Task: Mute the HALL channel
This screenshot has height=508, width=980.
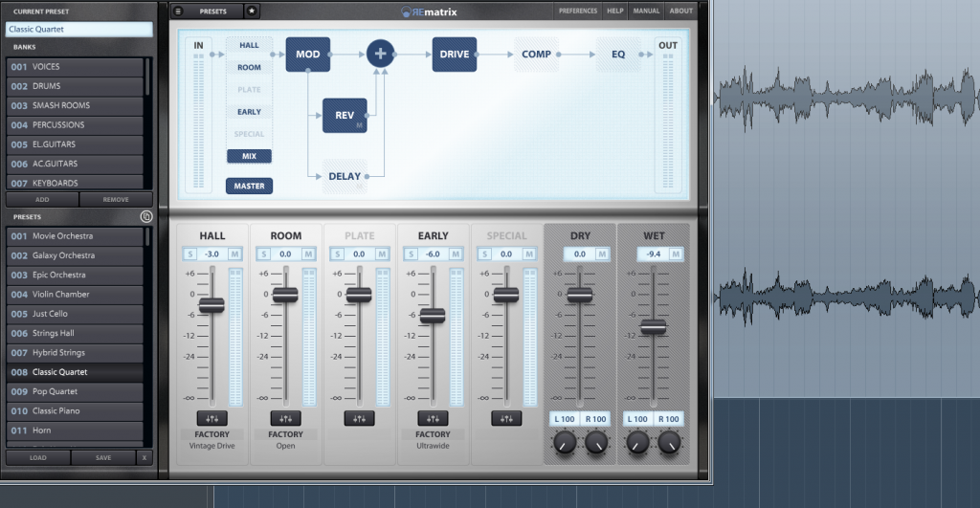Action: [235, 254]
